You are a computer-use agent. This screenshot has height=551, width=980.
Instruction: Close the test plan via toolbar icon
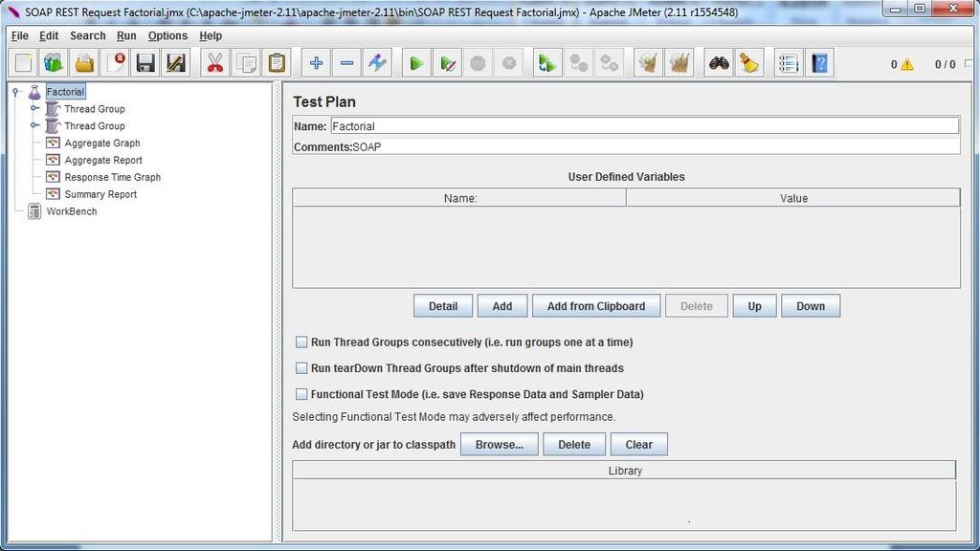point(115,63)
